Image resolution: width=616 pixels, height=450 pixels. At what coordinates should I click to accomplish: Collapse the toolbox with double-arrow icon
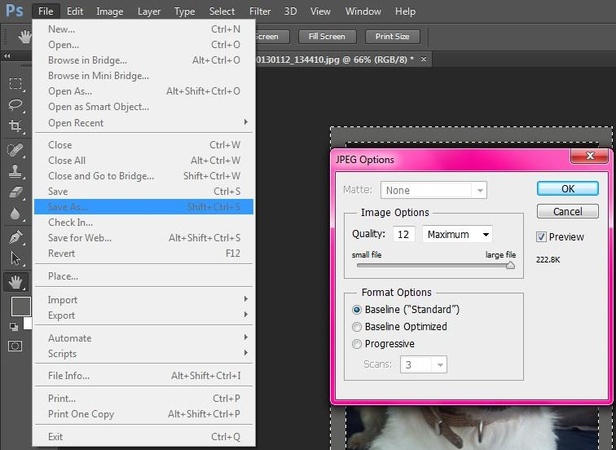tap(7, 56)
